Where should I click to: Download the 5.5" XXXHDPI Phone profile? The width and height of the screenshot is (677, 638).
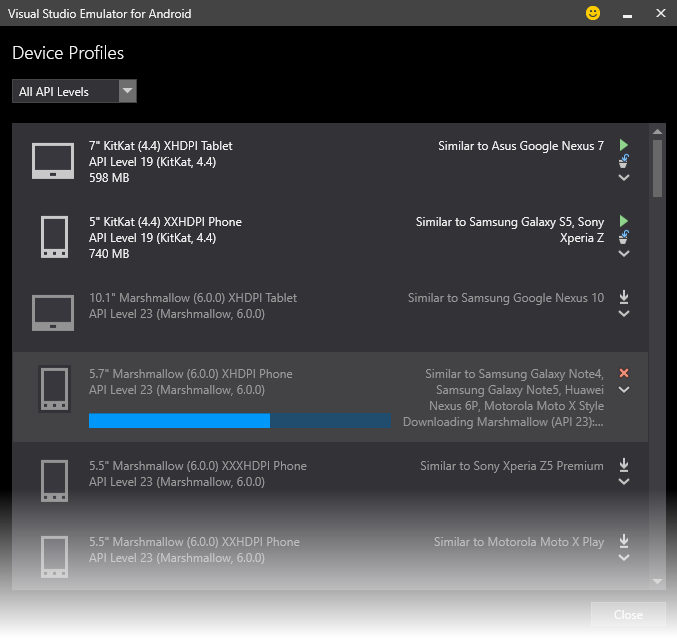point(624,465)
